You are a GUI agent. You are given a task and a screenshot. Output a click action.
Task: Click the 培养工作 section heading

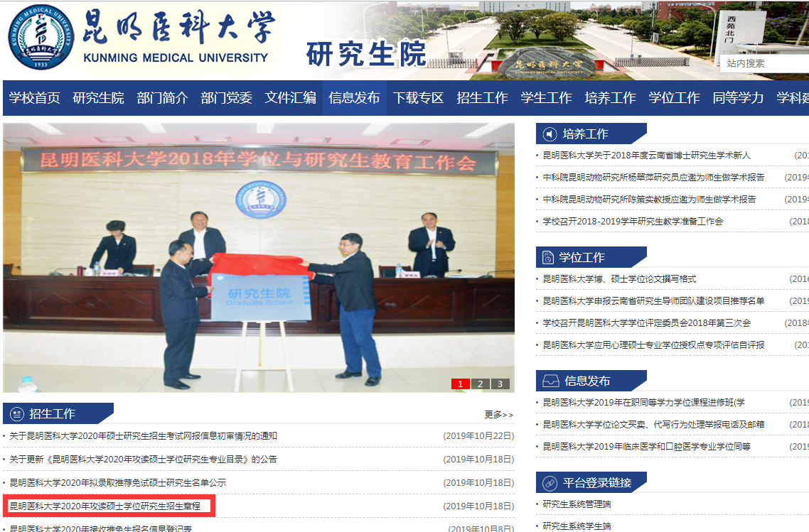[586, 134]
